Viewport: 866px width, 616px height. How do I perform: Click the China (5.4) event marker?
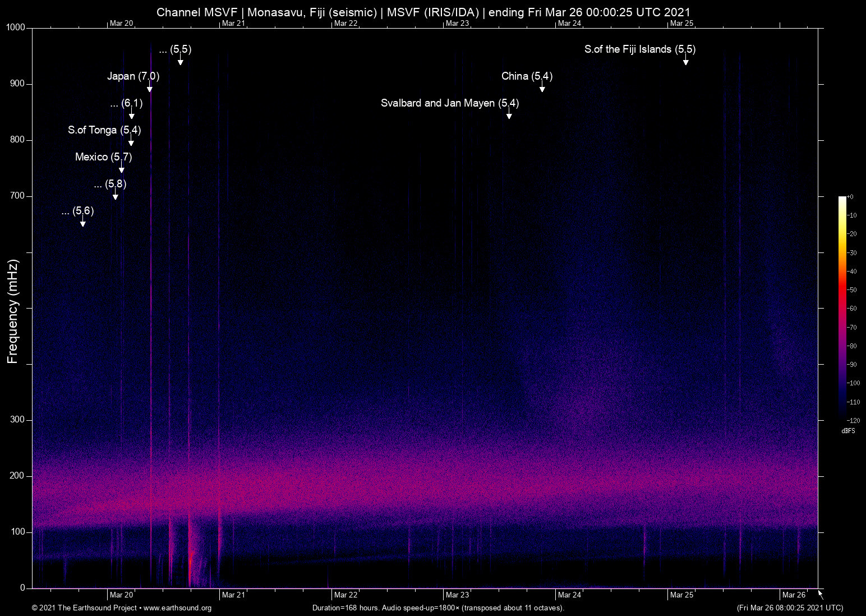(x=526, y=76)
